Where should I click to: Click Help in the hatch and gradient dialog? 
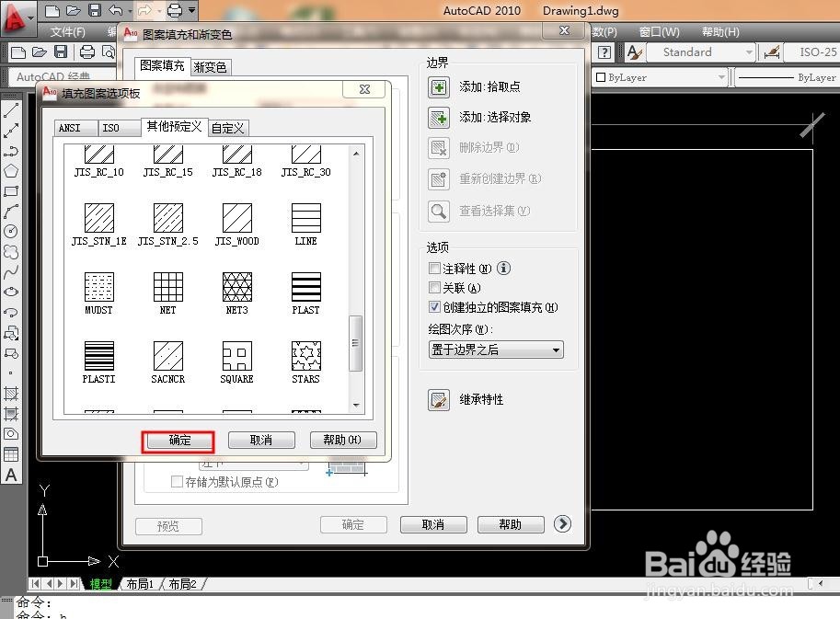pos(511,524)
